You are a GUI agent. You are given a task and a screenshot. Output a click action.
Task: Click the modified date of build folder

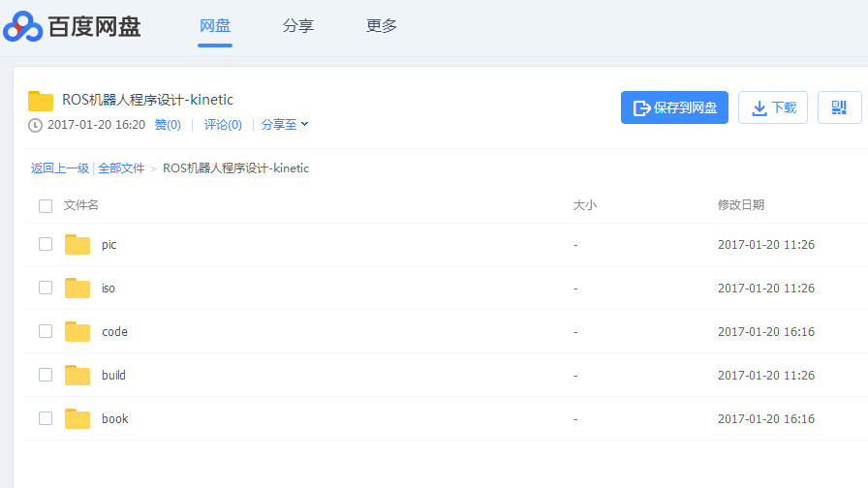coord(766,375)
